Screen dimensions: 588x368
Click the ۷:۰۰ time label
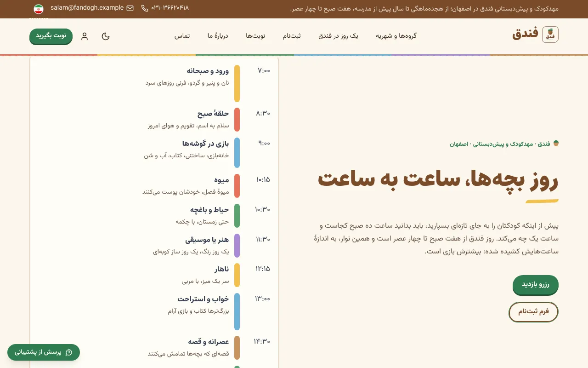tap(264, 71)
